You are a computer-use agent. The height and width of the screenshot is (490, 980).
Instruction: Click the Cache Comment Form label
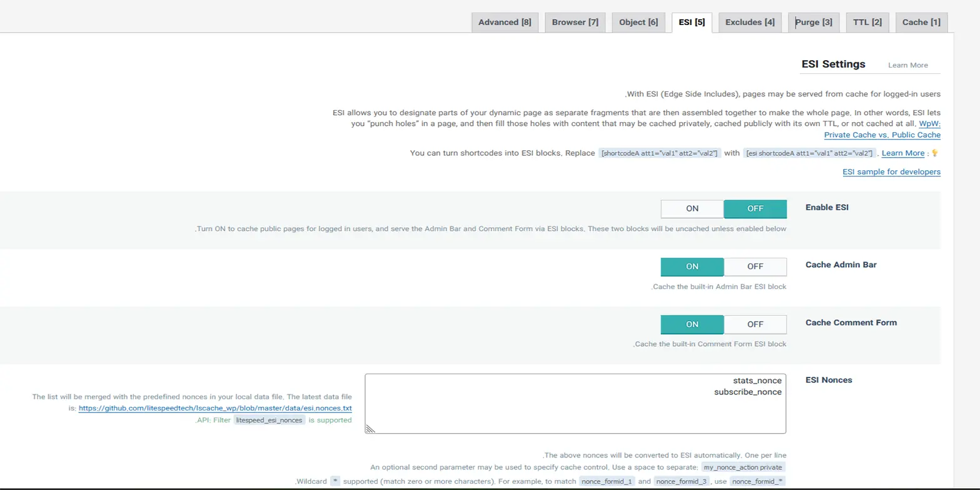tap(851, 322)
